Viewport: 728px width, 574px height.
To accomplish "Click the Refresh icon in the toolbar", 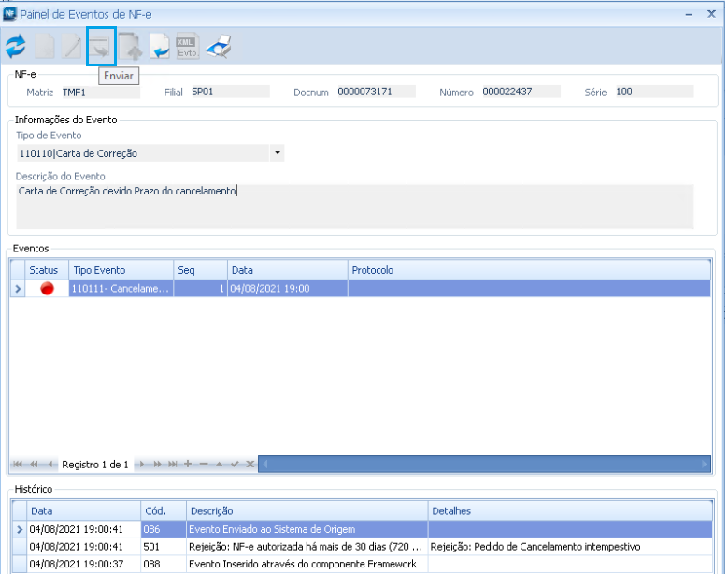I will 16,46.
